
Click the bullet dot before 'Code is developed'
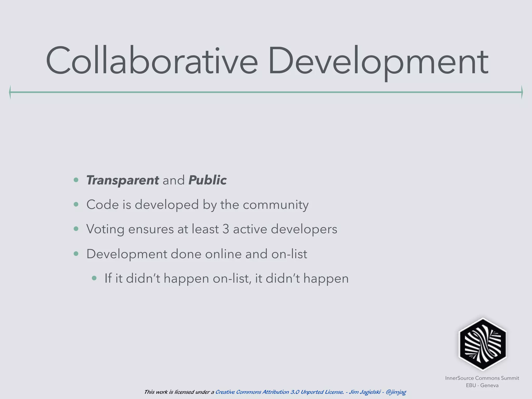(76, 204)
